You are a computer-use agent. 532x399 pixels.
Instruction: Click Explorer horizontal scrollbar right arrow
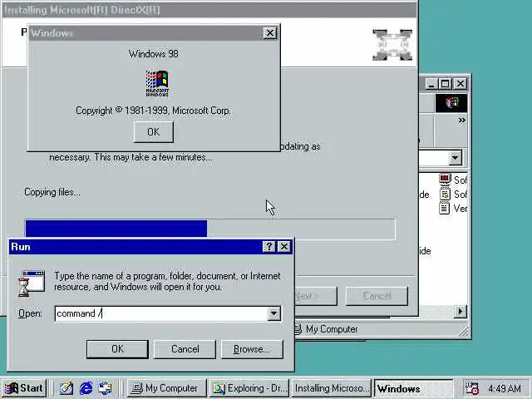point(460,311)
